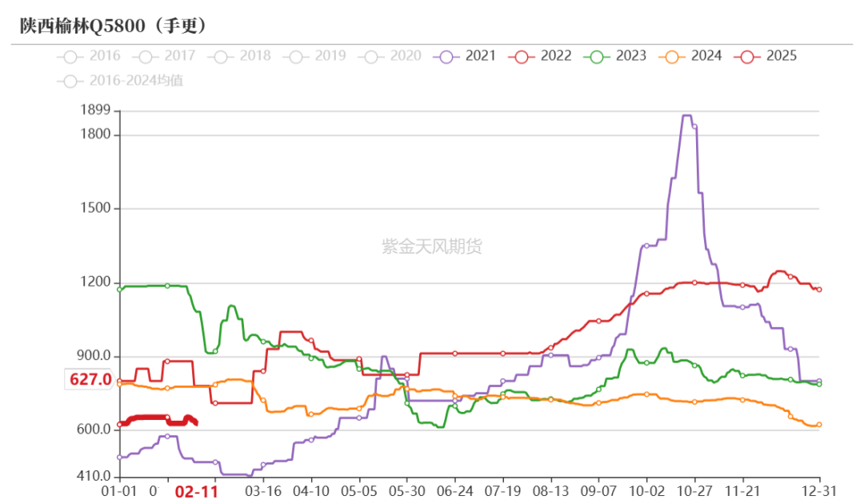Click the 10-27 x-axis date tick
The image size is (864, 504).
(694, 490)
